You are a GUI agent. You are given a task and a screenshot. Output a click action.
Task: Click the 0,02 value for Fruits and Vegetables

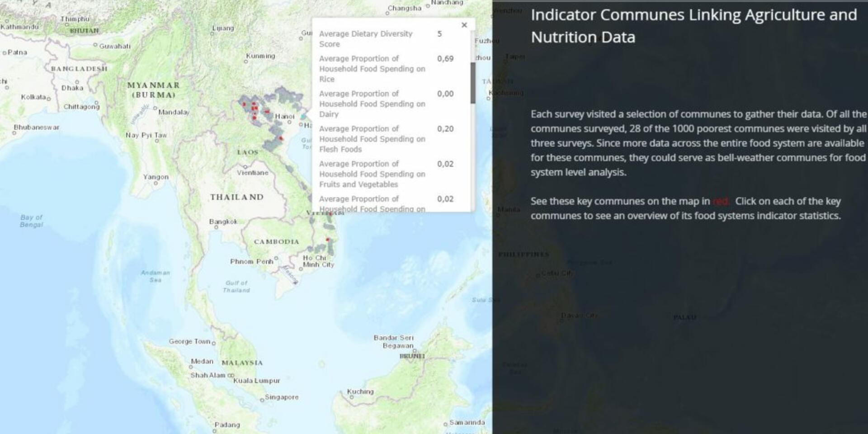click(445, 164)
